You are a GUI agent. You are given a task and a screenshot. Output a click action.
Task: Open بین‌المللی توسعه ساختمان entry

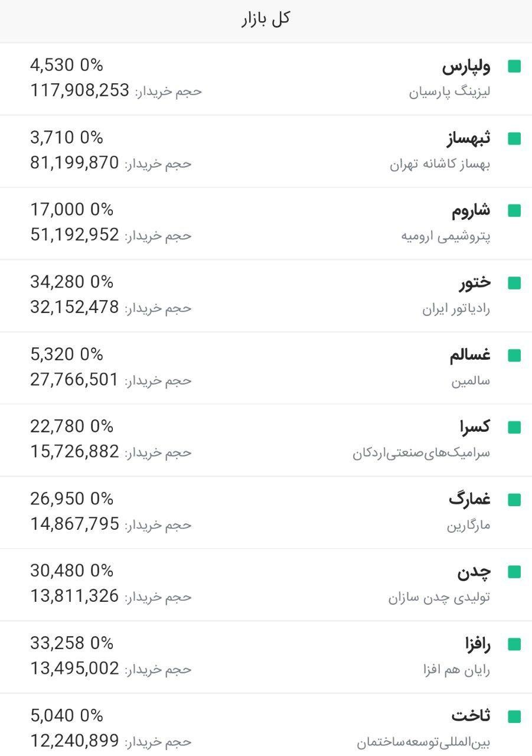[424, 742]
